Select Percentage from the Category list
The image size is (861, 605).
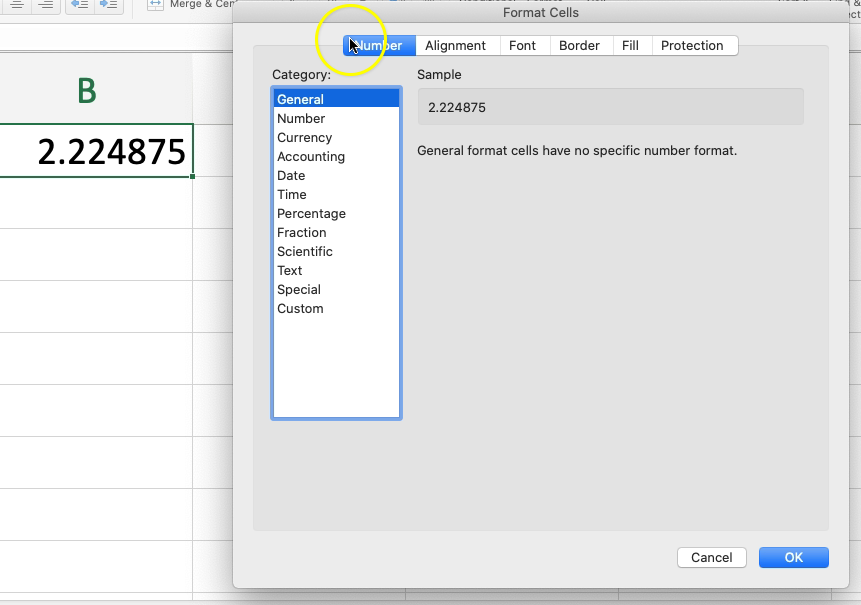pyautogui.click(x=311, y=213)
